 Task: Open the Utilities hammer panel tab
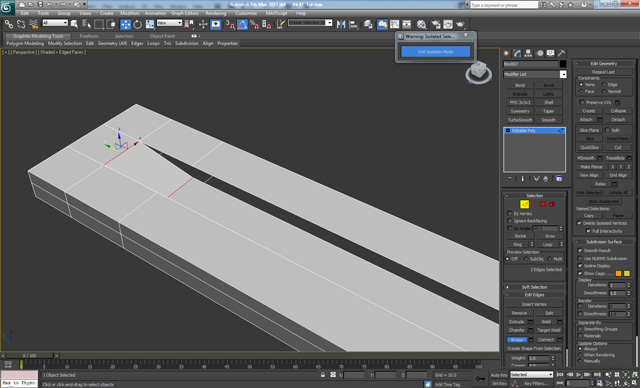click(562, 53)
